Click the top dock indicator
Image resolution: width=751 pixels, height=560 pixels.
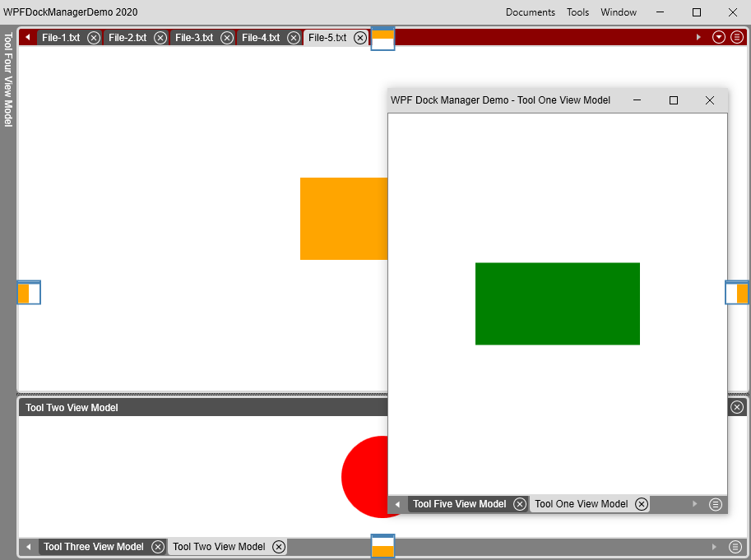tap(382, 39)
